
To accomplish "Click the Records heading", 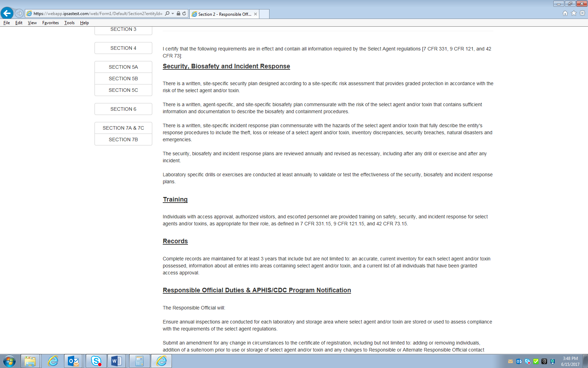I will (x=175, y=241).
